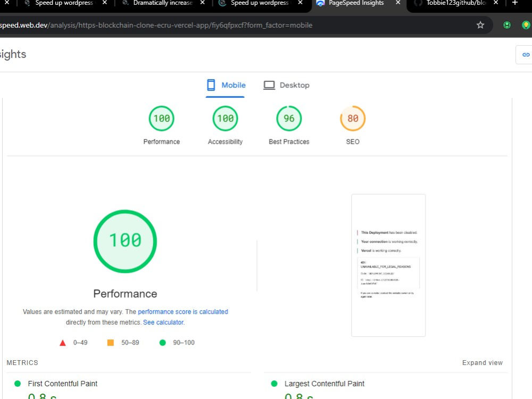Switch to the 'Dramatically increase' browser tab
Viewport: 532px width, 399px height.
[162, 3]
